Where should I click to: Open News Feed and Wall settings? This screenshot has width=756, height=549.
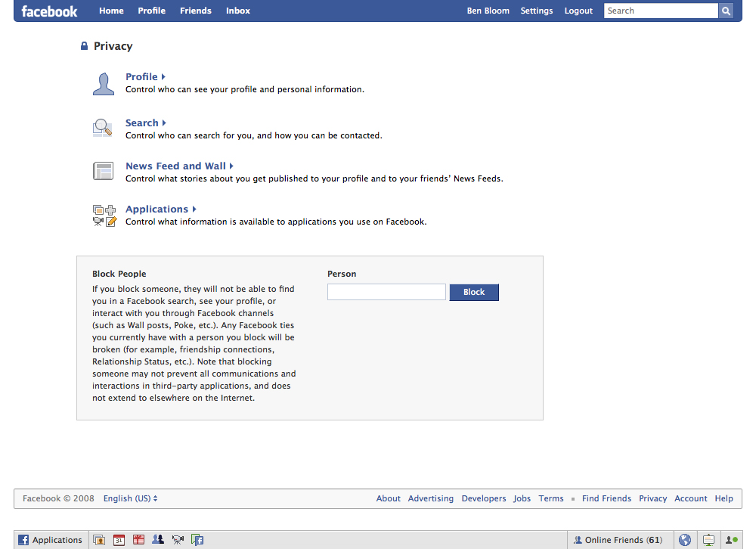[x=175, y=166]
